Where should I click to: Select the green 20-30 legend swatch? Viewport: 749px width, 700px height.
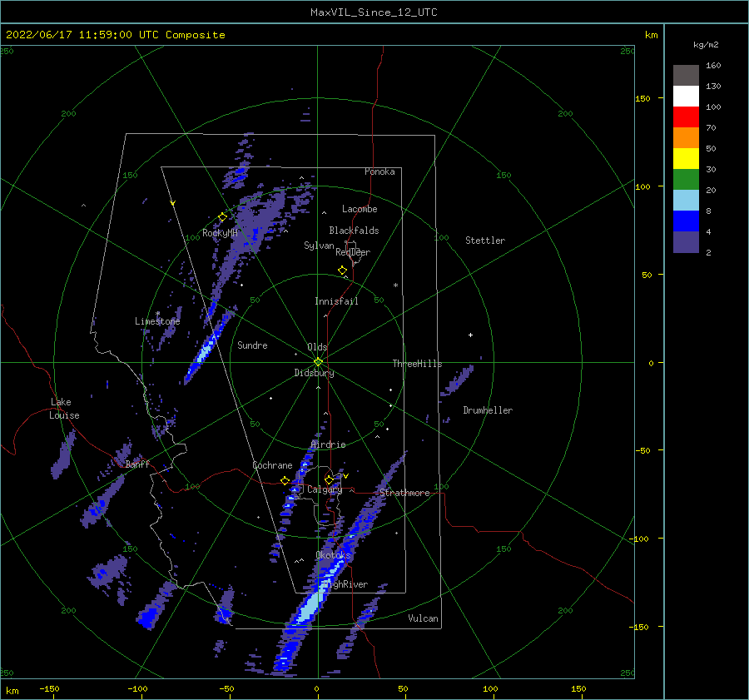(686, 180)
